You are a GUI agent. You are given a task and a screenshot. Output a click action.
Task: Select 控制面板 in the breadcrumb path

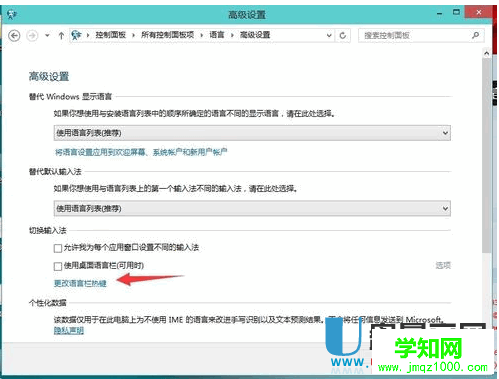(x=110, y=35)
